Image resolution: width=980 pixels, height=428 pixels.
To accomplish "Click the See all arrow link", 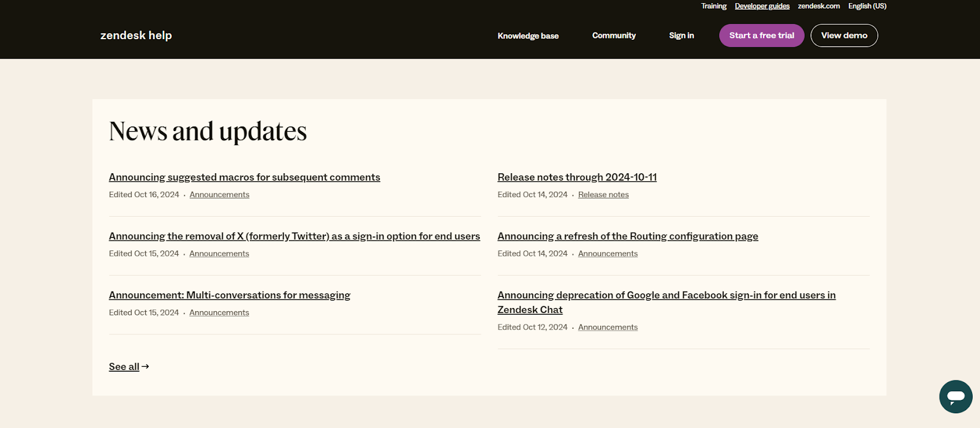I will point(129,367).
